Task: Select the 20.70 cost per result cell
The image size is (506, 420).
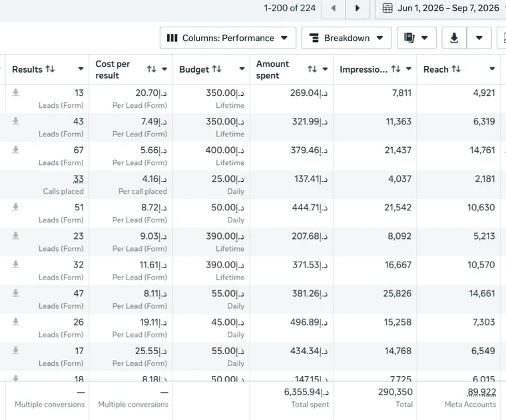Action: tap(130, 99)
